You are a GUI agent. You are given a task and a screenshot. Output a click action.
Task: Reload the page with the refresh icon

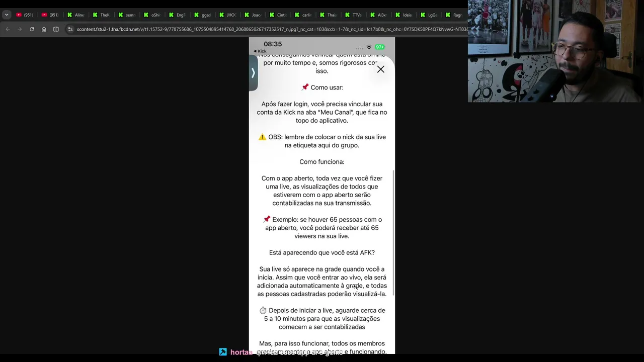tap(32, 29)
